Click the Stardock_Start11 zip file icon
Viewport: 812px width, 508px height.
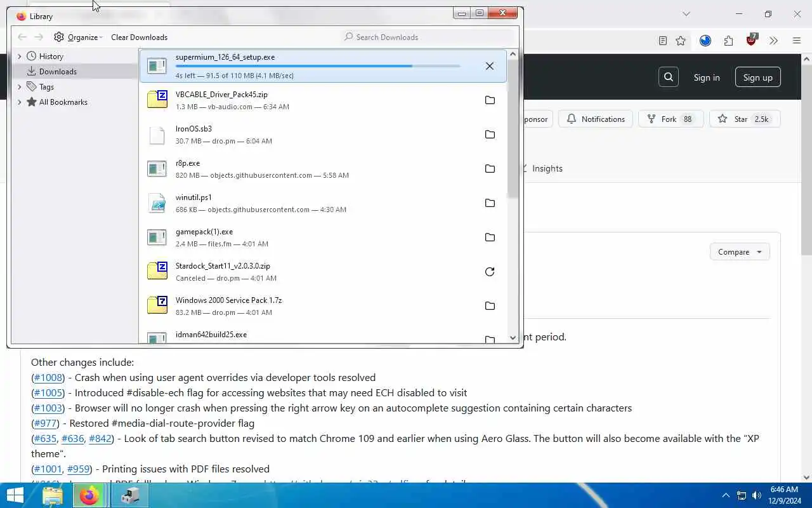click(x=157, y=272)
